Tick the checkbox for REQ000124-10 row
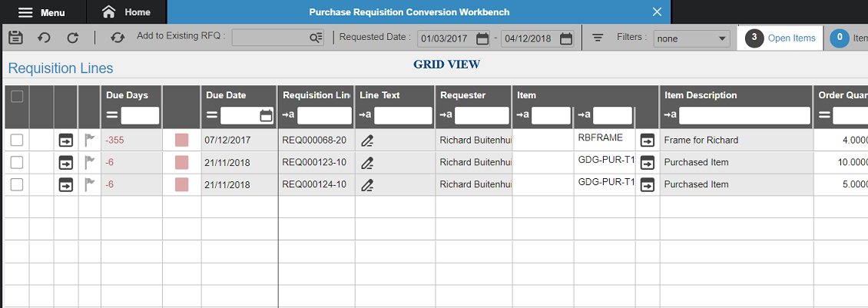868x308 pixels. point(17,185)
